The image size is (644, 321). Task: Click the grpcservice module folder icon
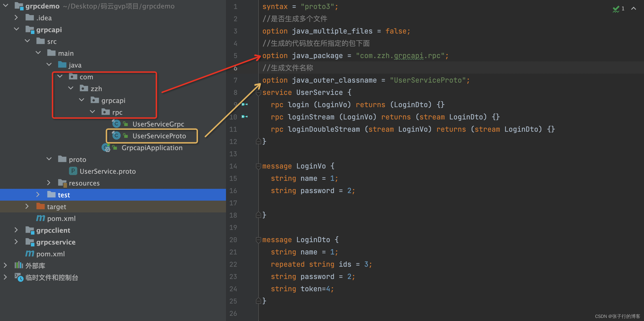point(30,242)
